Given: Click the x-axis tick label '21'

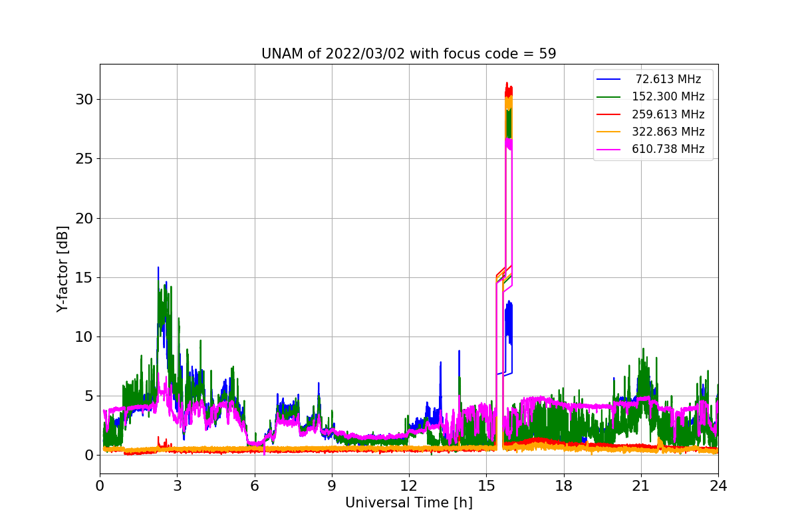Looking at the screenshot, I should [641, 485].
